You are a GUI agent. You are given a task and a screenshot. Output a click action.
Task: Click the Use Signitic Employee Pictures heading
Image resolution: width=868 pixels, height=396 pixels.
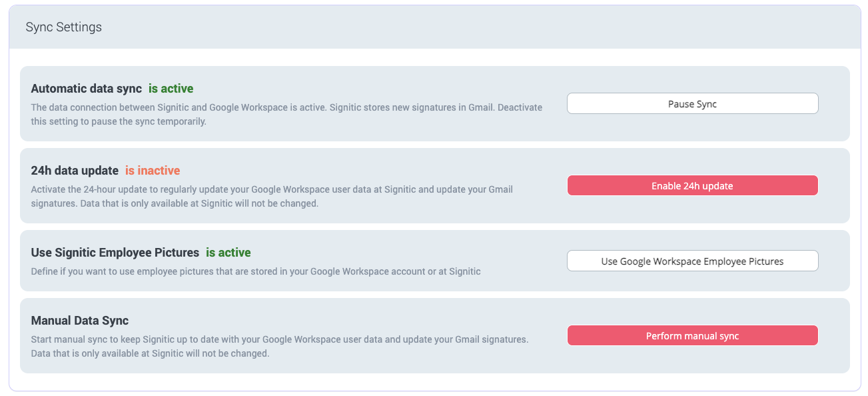115,253
